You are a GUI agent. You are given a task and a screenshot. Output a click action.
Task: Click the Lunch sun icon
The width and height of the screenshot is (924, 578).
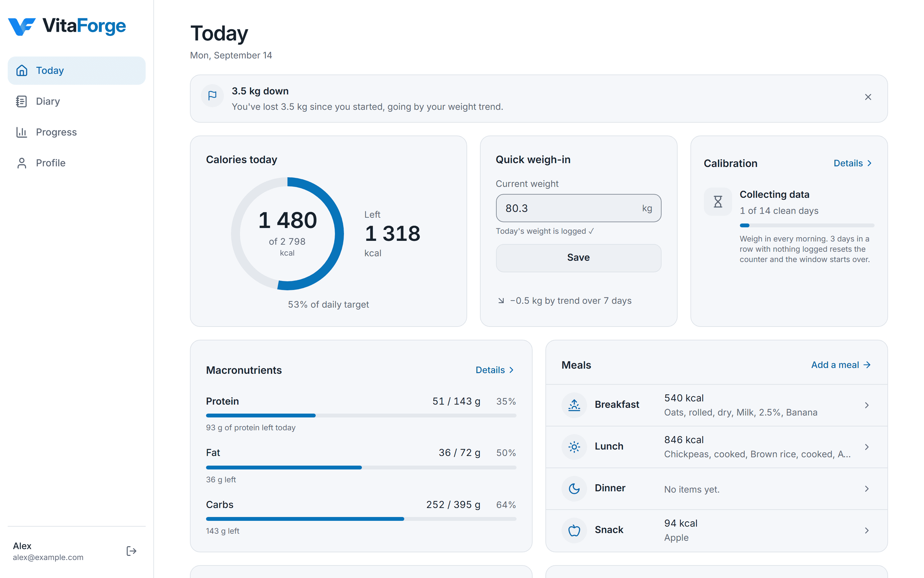coord(574,446)
